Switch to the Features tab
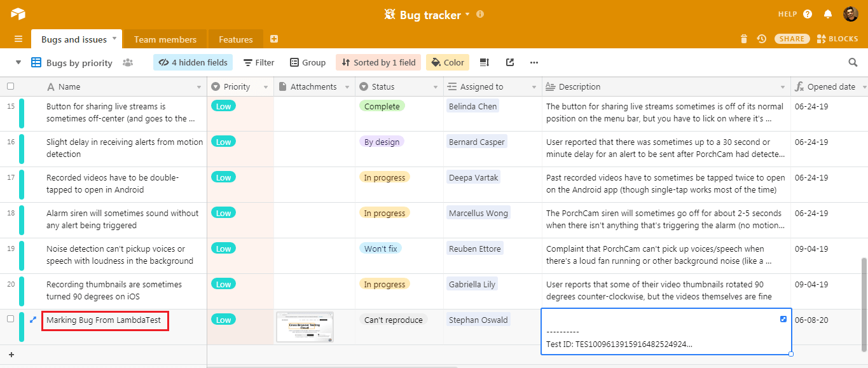This screenshot has width=868, height=368. (235, 39)
